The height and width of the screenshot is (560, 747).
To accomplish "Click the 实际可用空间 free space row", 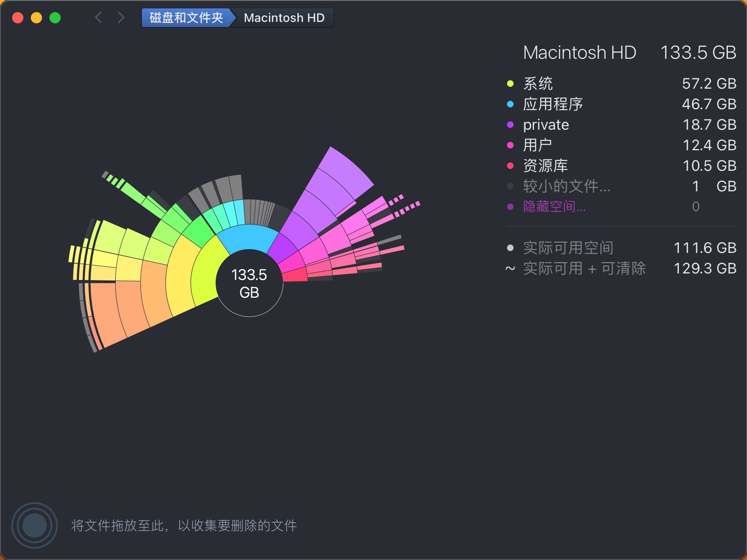I will tap(568, 248).
